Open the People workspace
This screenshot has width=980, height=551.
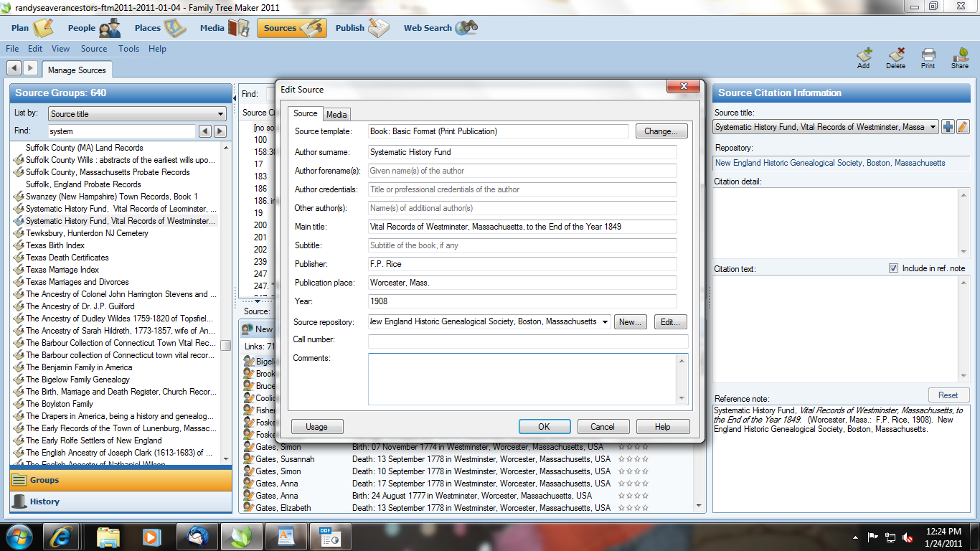click(94, 28)
